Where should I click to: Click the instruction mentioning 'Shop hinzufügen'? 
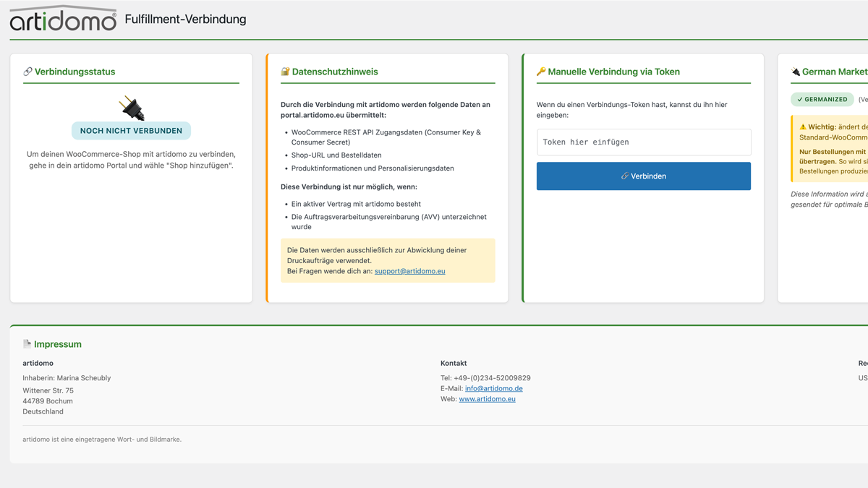[131, 160]
